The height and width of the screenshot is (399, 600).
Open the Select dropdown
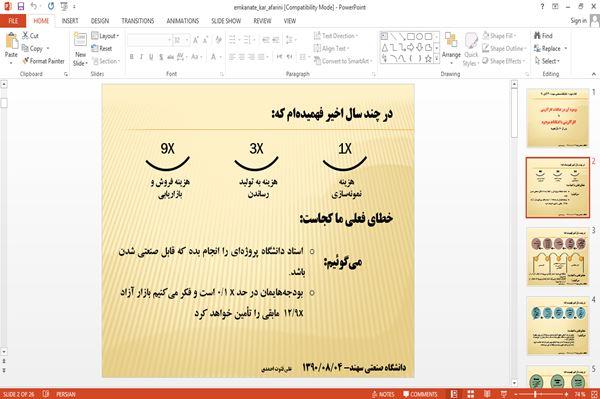pos(547,61)
